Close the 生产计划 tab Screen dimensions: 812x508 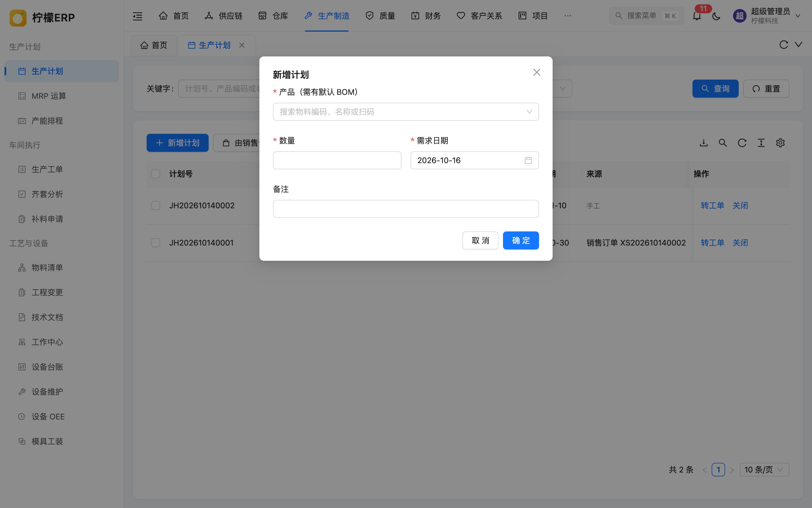[242, 45]
